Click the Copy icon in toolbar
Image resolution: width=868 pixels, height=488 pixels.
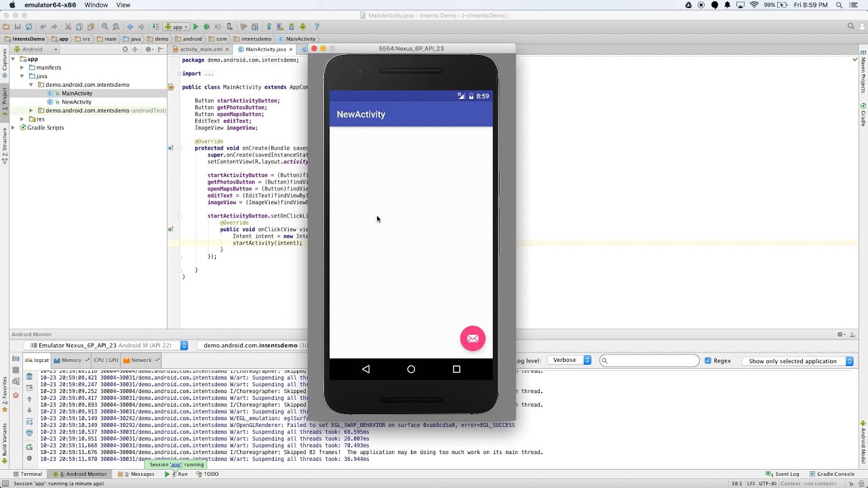[x=79, y=27]
